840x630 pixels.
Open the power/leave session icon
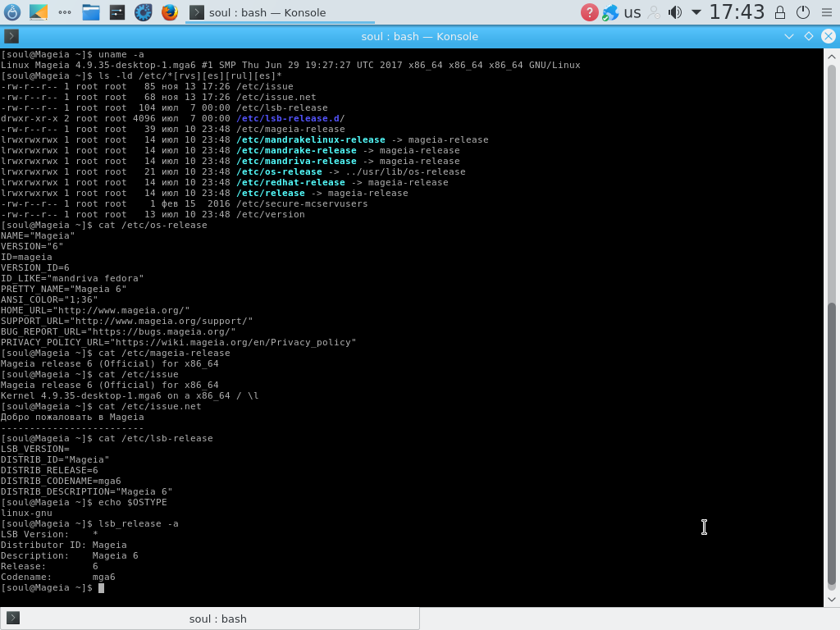[x=803, y=12]
